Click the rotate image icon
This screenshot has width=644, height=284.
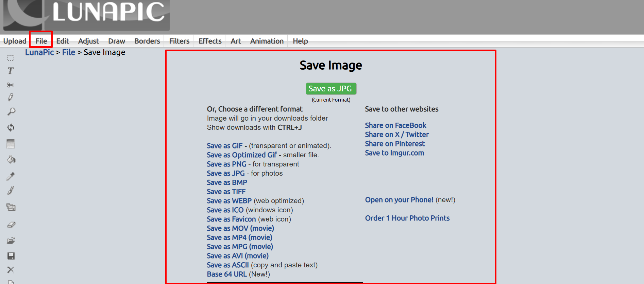coord(11,127)
